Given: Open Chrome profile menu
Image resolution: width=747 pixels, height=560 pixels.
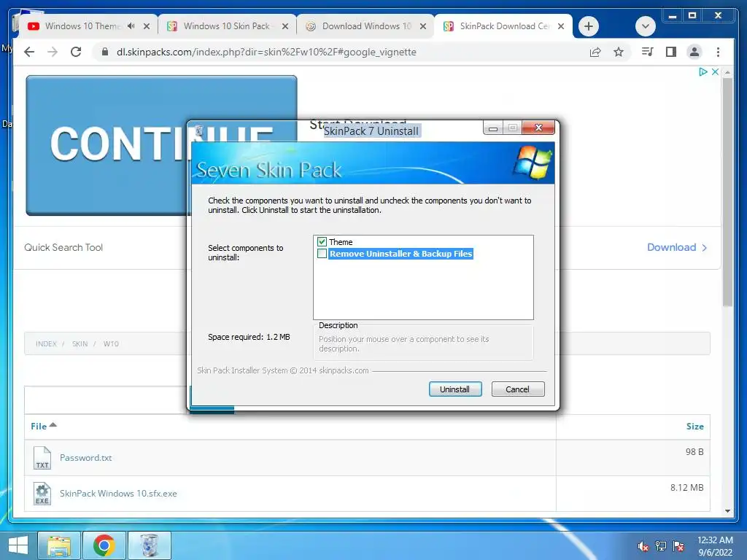Looking at the screenshot, I should click(x=694, y=52).
